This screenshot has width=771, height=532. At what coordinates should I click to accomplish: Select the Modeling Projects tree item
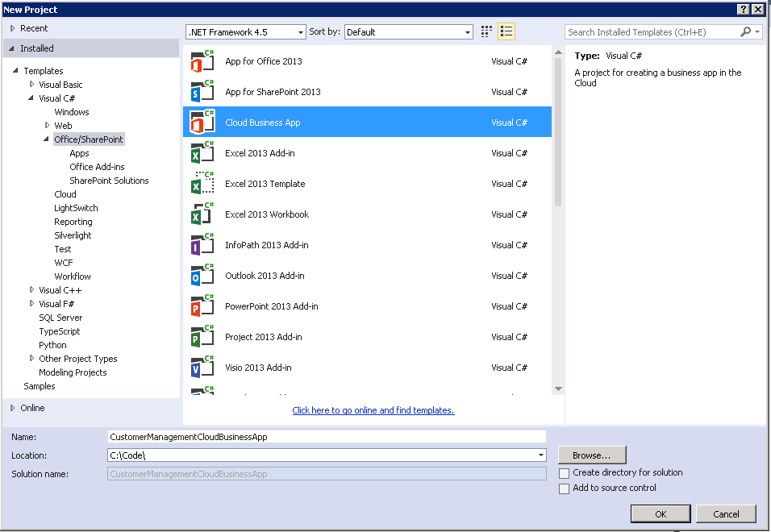point(73,373)
